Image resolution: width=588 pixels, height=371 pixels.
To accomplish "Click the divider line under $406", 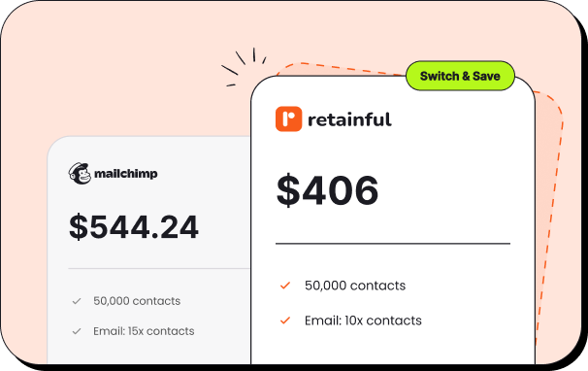I will point(393,244).
